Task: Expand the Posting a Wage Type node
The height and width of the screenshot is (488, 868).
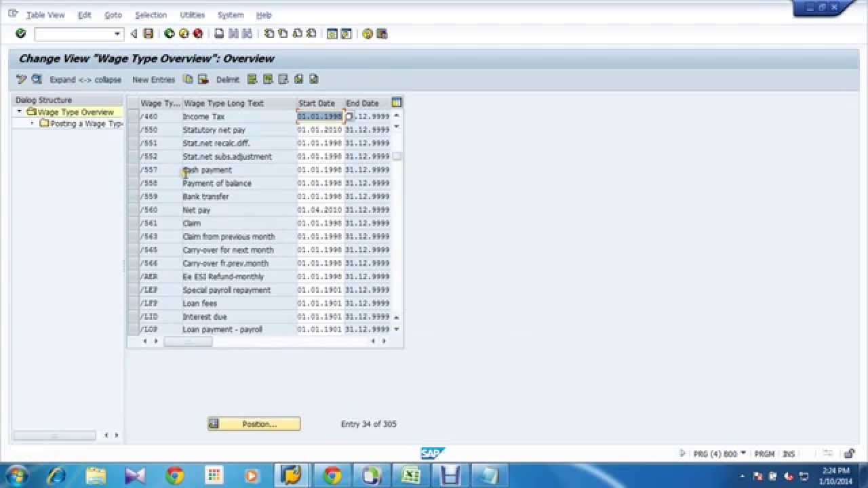Action: 32,123
